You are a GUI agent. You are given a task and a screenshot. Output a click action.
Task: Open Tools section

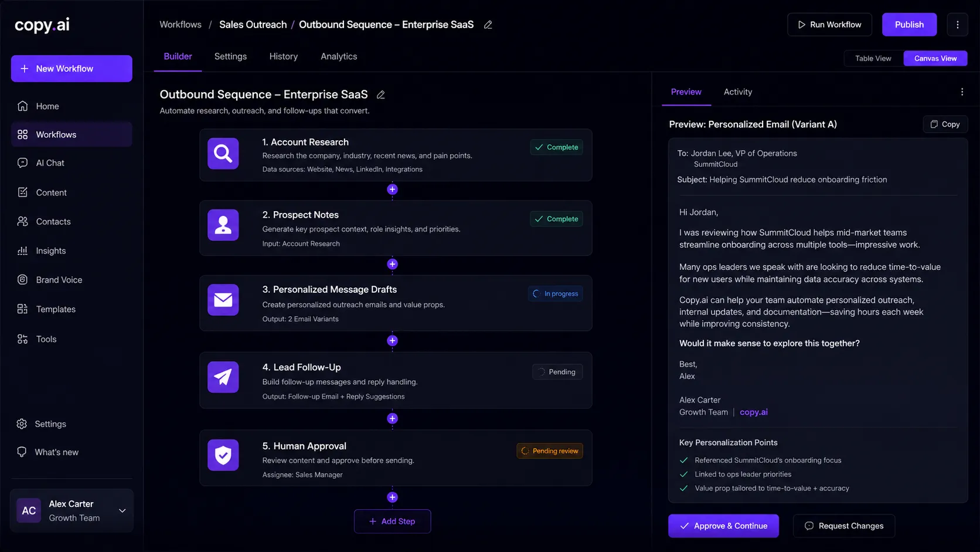(x=72, y=339)
